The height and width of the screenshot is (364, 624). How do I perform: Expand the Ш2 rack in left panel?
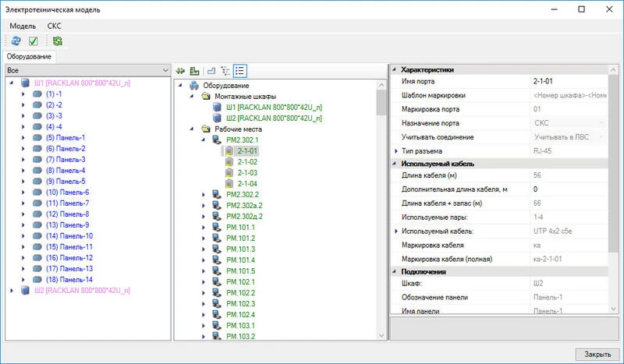pyautogui.click(x=10, y=290)
